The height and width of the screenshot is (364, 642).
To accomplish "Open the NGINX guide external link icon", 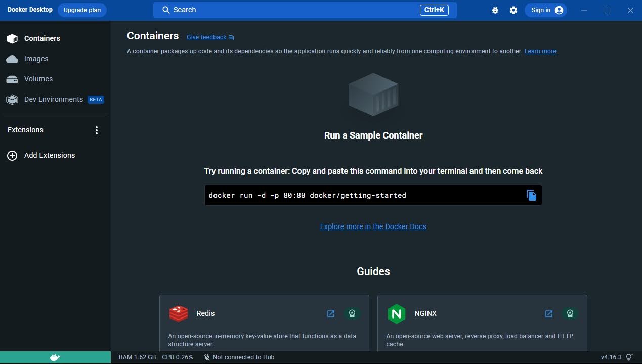I will 549,314.
